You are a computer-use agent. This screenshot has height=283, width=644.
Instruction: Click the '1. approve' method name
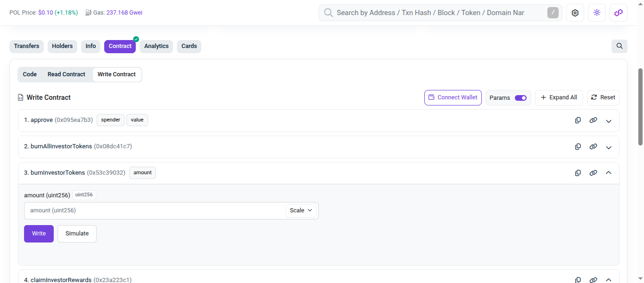[38, 120]
